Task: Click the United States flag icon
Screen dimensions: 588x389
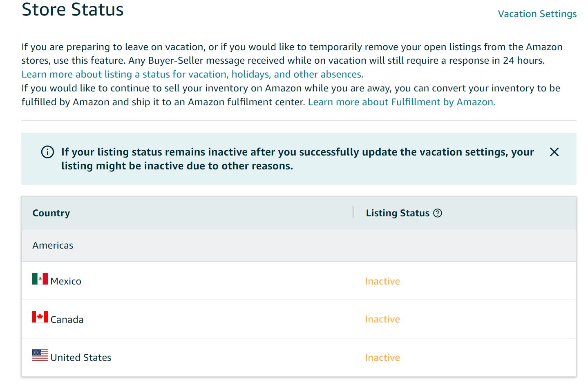Action: (40, 355)
